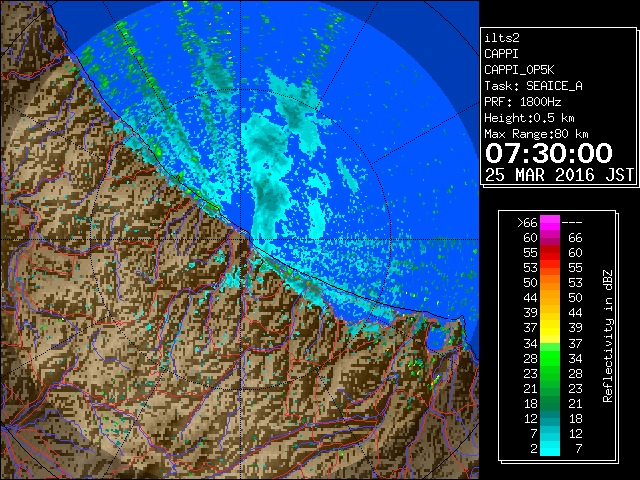Image resolution: width=640 pixels, height=480 pixels.
Task: Pick the teal 12–18 dBZ legend band
Action: point(550,418)
